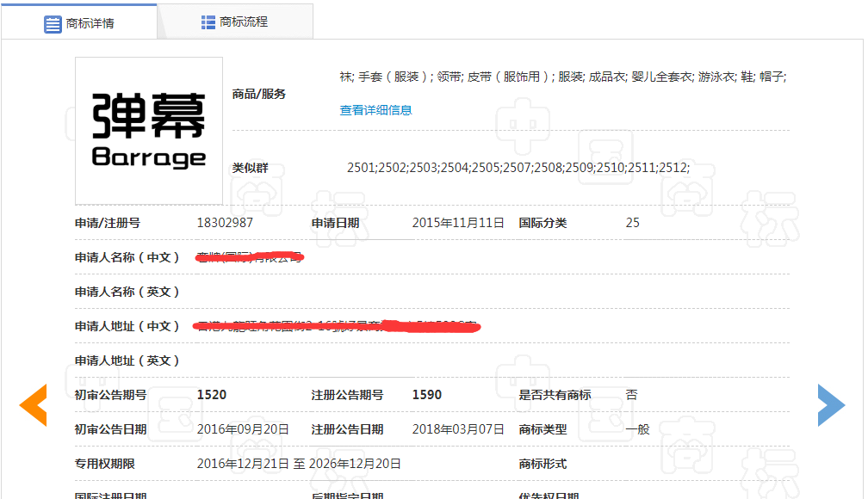Click the 商标详情 tab's list icon
868x499 pixels.
[x=53, y=23]
